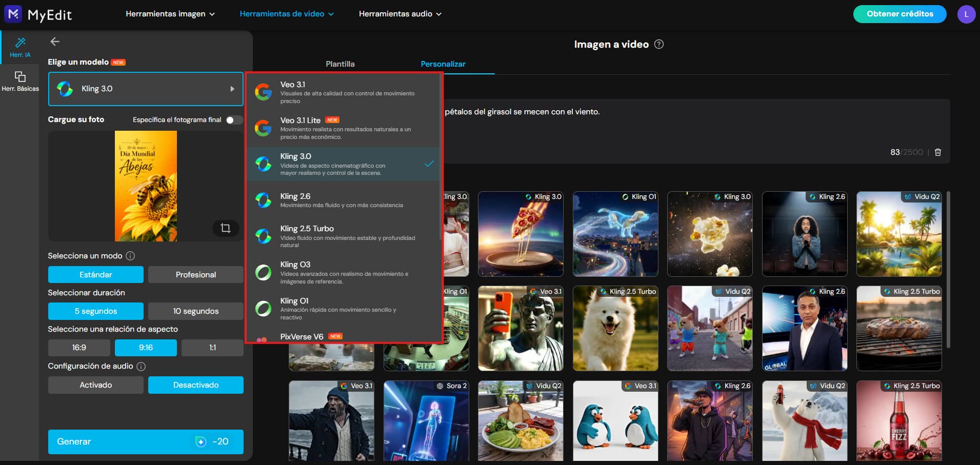Select Estándar mode
This screenshot has width=980, height=465.
(96, 275)
